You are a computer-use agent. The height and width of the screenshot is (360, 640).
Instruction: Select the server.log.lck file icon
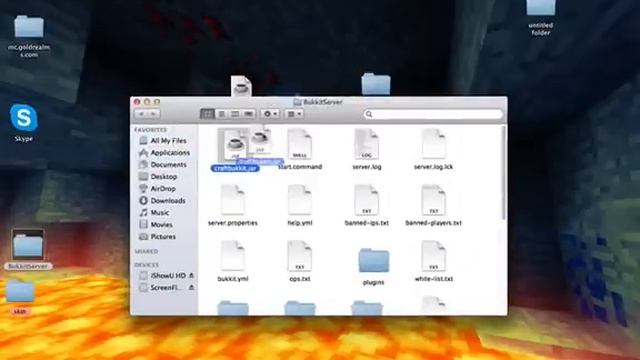433,144
